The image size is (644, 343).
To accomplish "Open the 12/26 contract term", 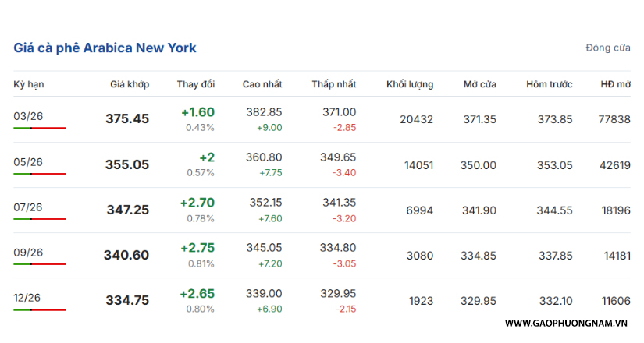I will coord(28,297).
